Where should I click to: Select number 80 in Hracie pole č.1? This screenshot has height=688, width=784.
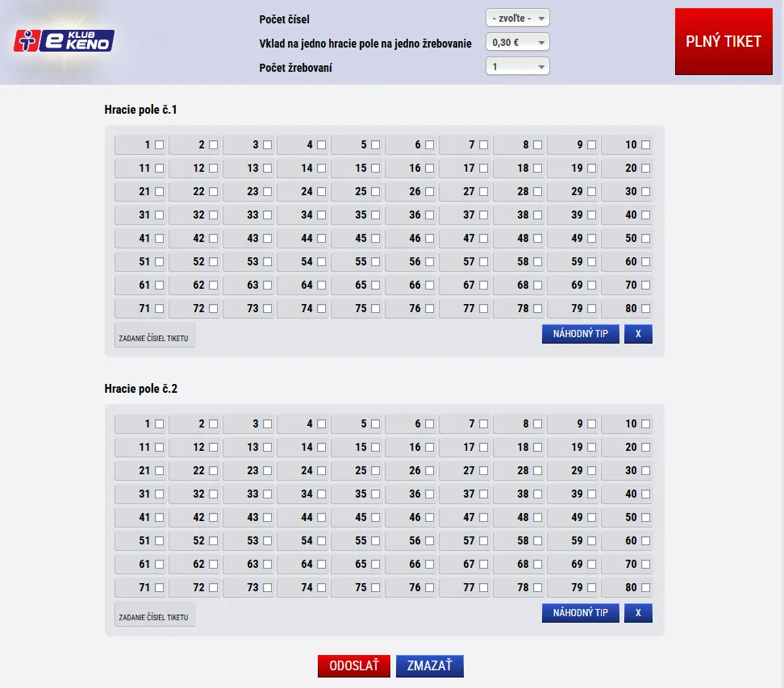click(645, 309)
